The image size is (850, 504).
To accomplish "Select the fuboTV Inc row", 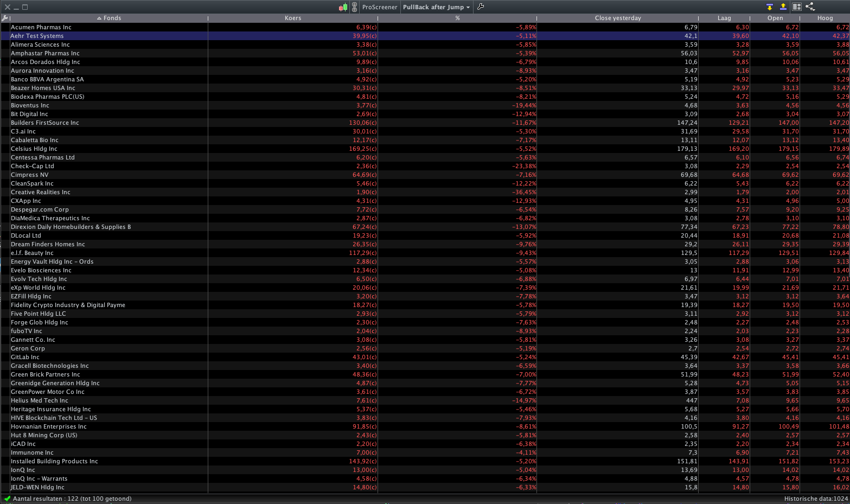I will [x=425, y=331].
